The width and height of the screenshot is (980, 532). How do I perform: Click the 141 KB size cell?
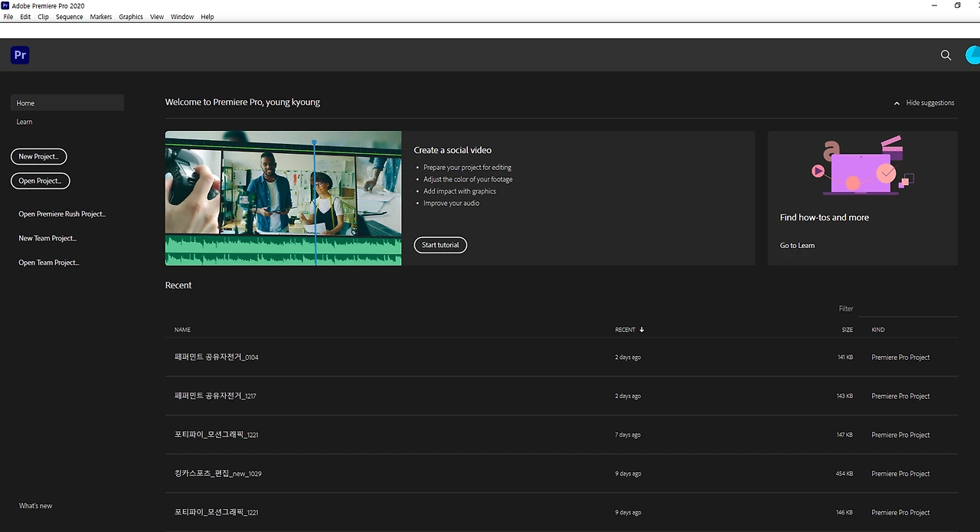[x=845, y=357]
